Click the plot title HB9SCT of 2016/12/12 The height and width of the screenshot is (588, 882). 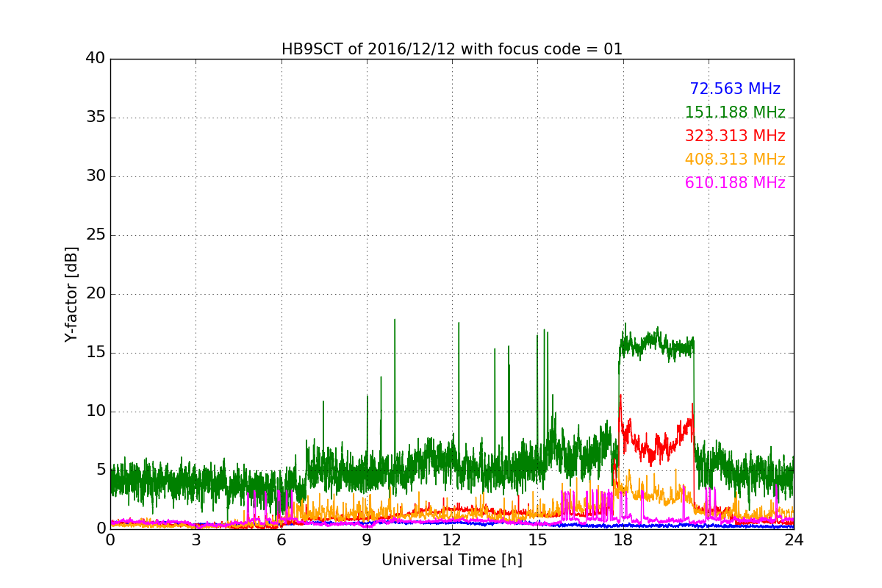click(x=452, y=49)
